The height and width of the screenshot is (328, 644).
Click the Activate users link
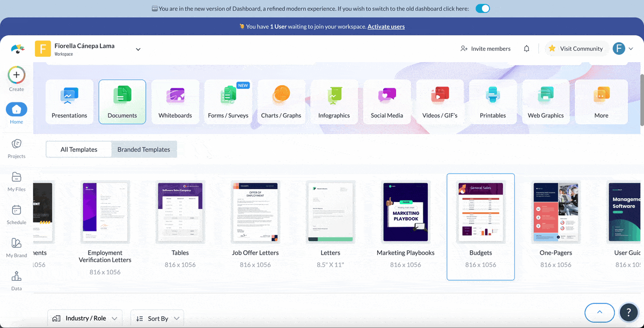click(x=386, y=26)
